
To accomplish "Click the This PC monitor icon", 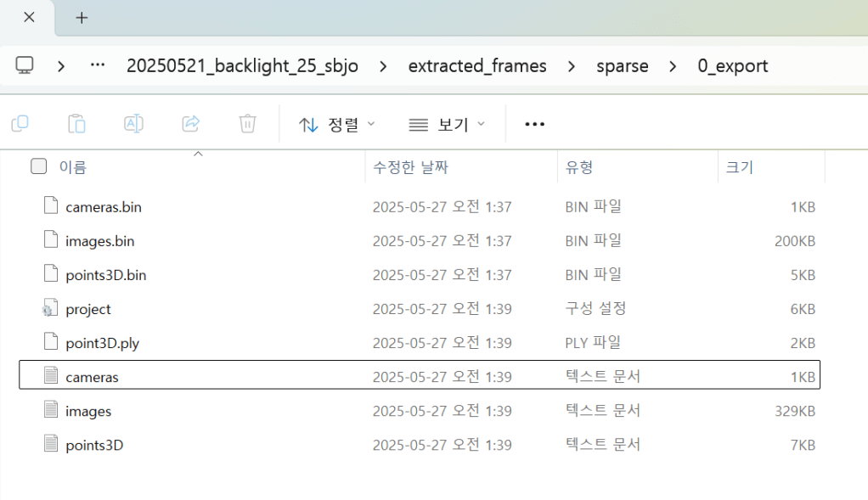I will [25, 66].
